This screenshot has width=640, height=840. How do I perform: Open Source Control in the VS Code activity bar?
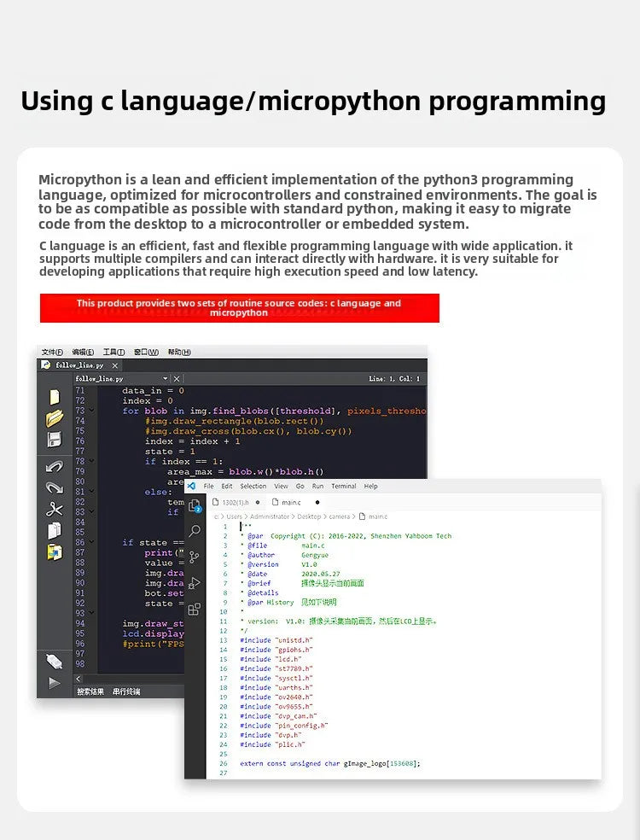[195, 557]
